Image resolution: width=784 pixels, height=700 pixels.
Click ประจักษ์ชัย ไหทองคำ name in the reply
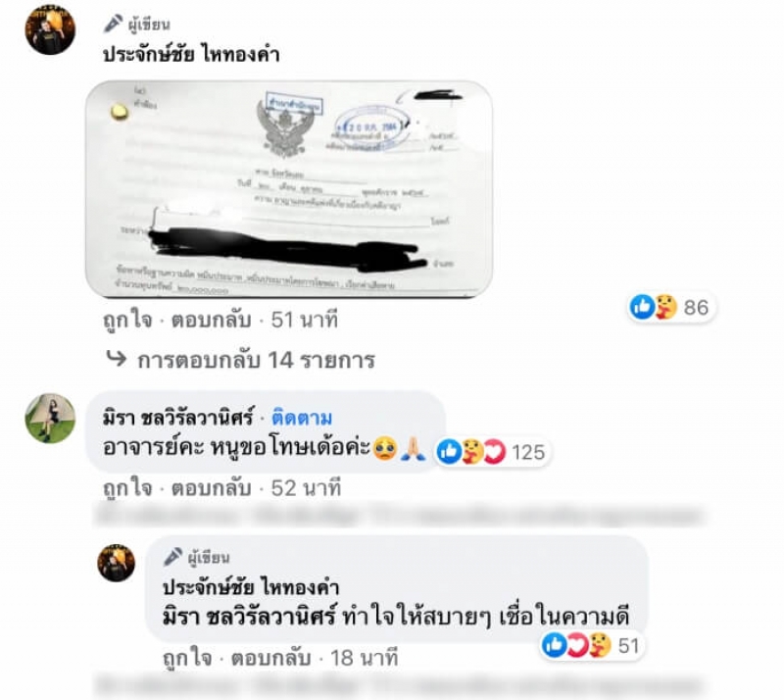click(x=251, y=587)
